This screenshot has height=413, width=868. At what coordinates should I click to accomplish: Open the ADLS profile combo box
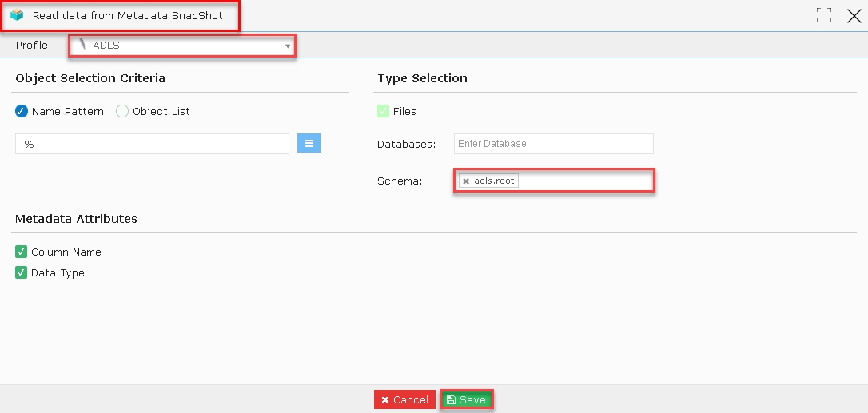point(182,46)
